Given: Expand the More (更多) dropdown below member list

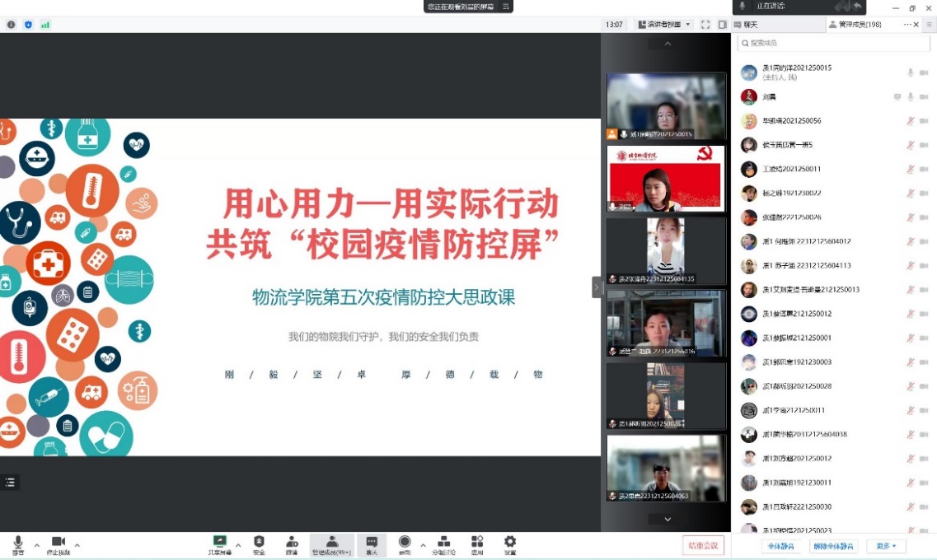Looking at the screenshot, I should click(x=886, y=546).
